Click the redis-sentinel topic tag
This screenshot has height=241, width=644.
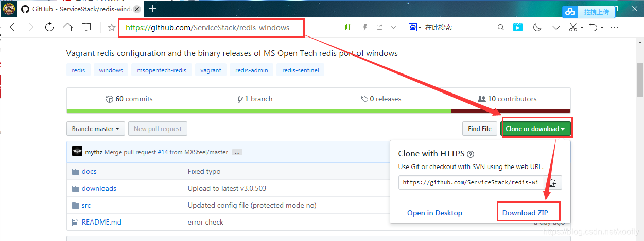[x=301, y=70]
